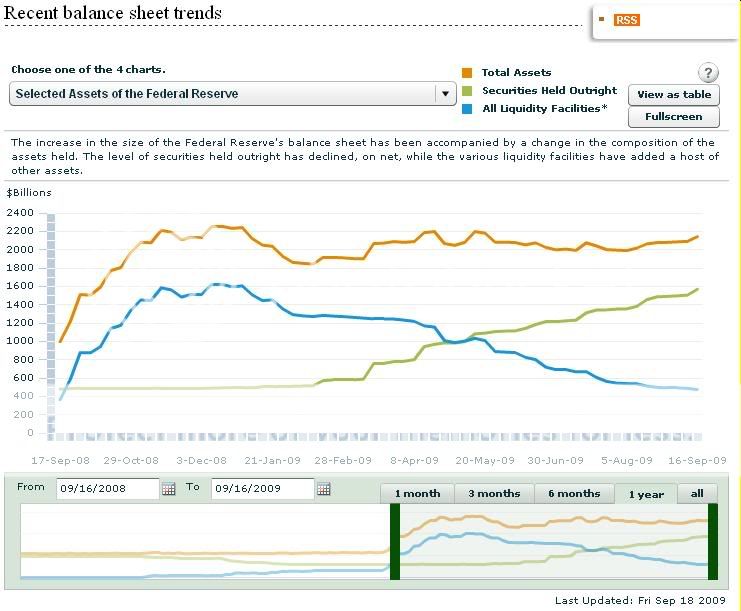
Task: Switch to the 3 months tab
Action: tap(493, 494)
